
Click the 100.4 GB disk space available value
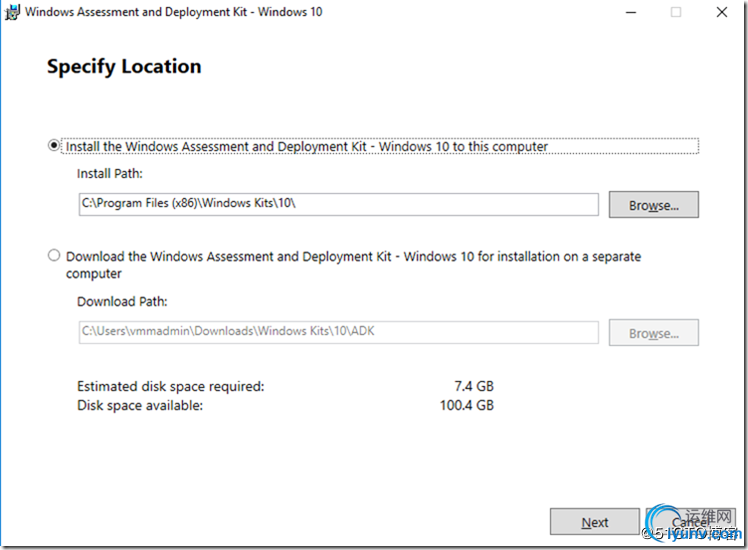467,405
